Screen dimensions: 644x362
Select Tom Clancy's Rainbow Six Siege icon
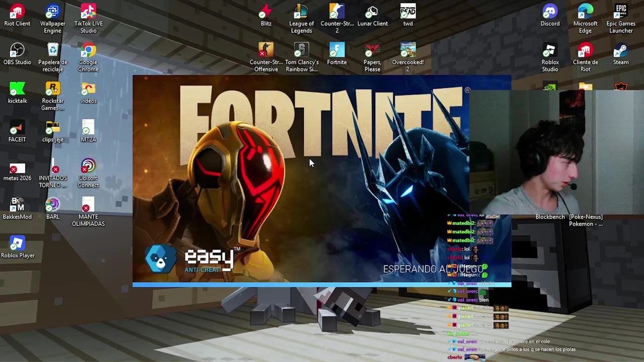301,58
